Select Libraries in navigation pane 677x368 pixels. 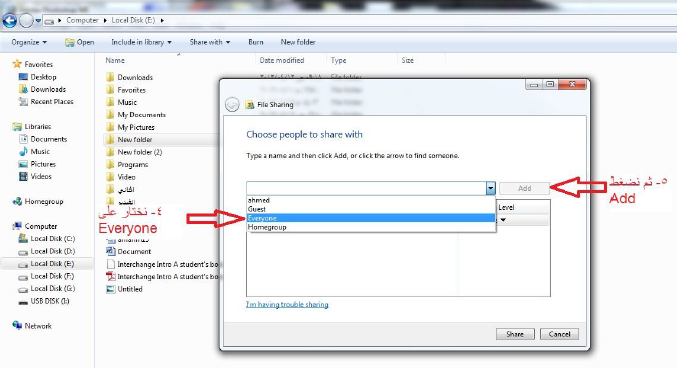[x=32, y=127]
